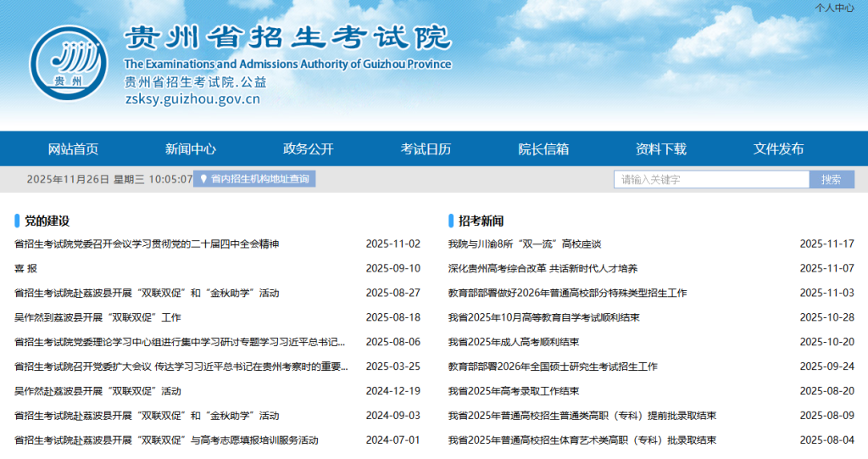Click the 贵州省招生考试院.公益 text
Screen dimensions: 868x459
(x=196, y=82)
